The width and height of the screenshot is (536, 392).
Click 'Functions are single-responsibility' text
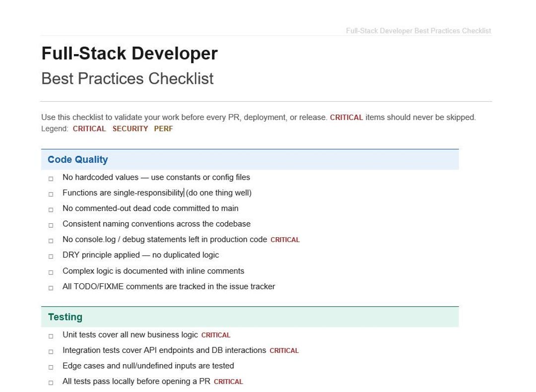coord(123,193)
